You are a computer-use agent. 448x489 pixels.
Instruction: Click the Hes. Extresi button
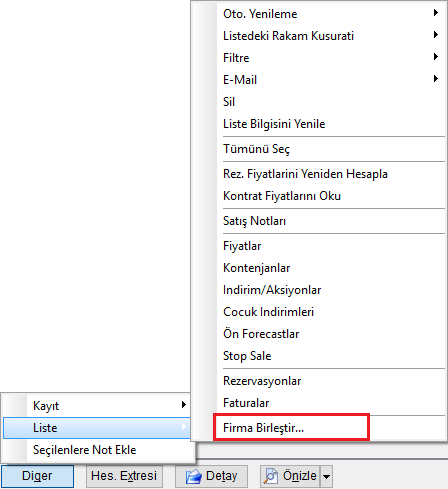(124, 476)
